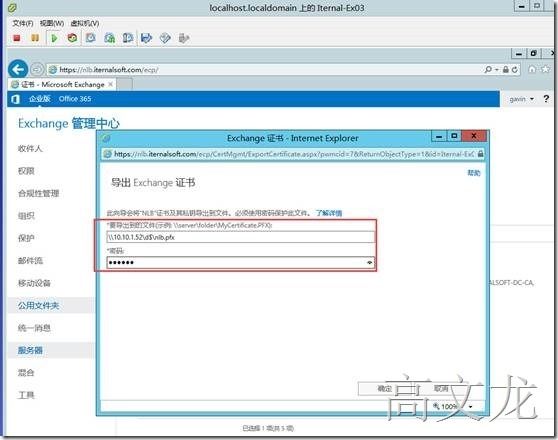Open 工具 in the left navigation
The height and width of the screenshot is (440, 558).
click(x=26, y=395)
